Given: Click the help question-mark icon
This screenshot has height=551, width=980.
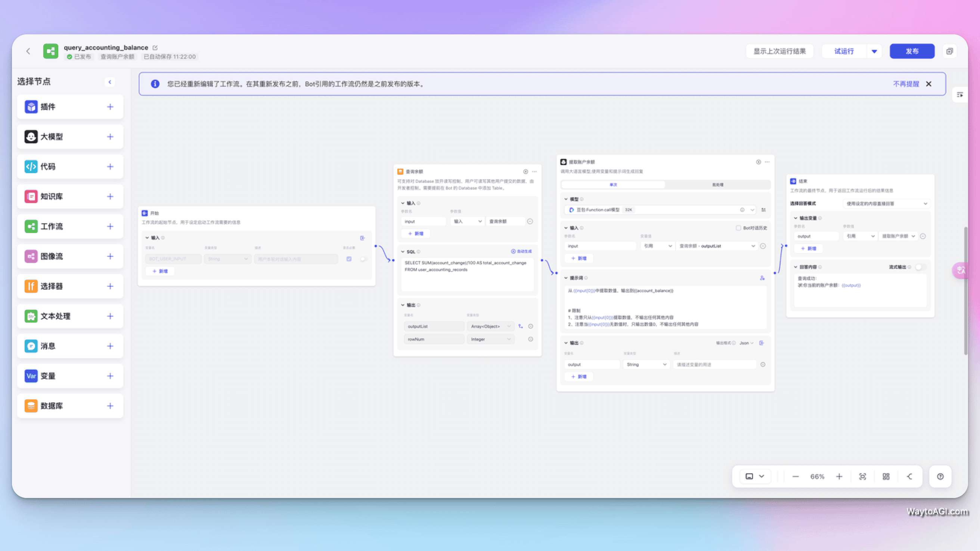Looking at the screenshot, I should [940, 476].
